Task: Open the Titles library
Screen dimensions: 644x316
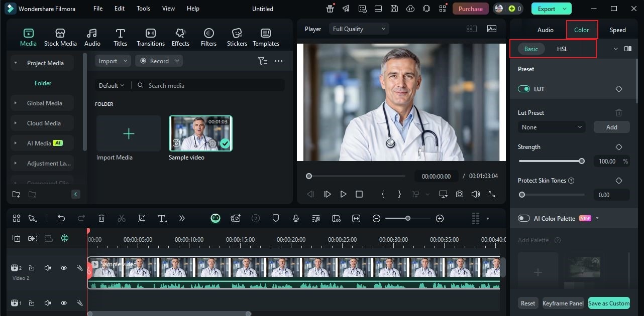Action: coord(120,37)
